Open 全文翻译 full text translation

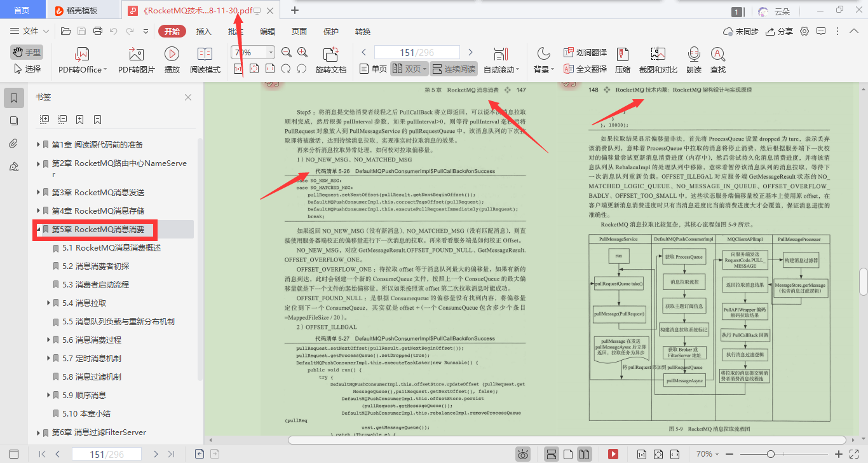tap(585, 69)
